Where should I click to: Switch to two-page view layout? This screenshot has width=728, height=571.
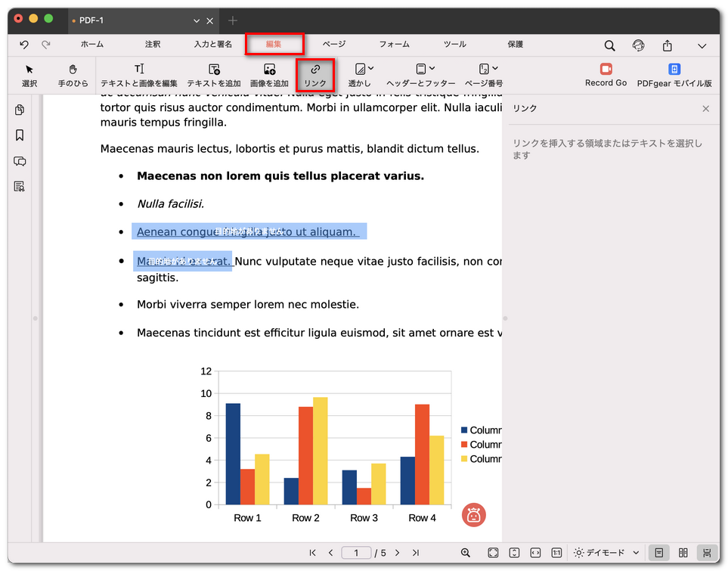pos(683,553)
